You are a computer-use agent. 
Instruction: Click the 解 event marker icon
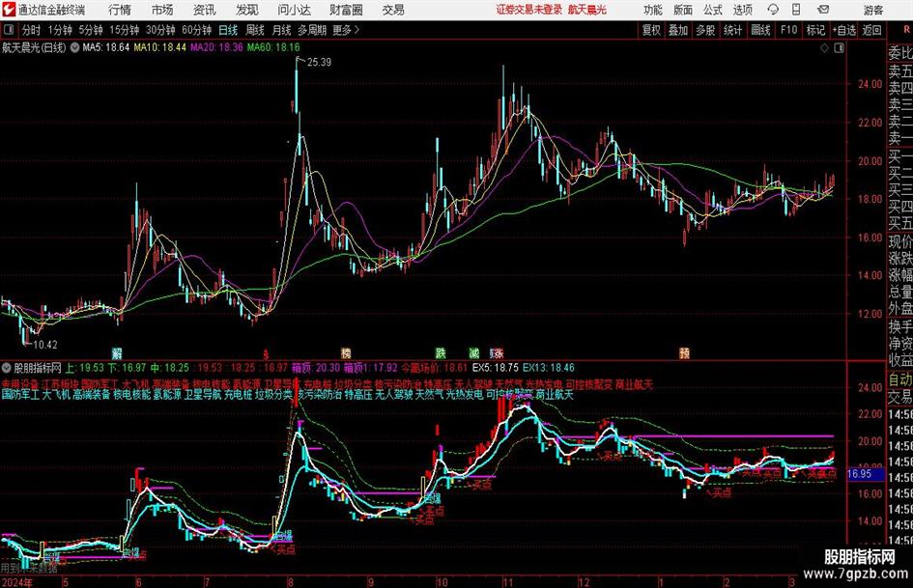coord(117,352)
